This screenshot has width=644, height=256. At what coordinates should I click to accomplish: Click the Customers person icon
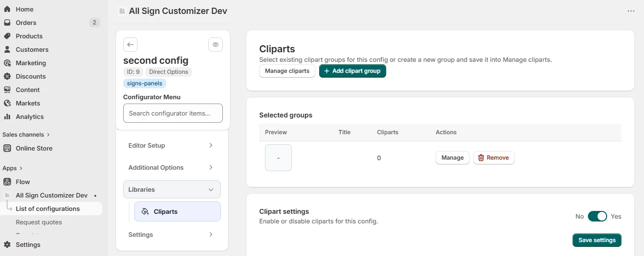pos(7,49)
